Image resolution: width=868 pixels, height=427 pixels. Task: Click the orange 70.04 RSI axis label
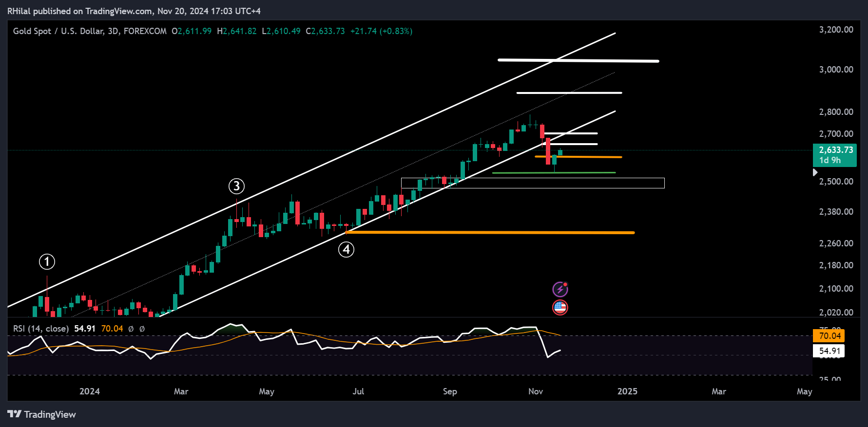[829, 336]
